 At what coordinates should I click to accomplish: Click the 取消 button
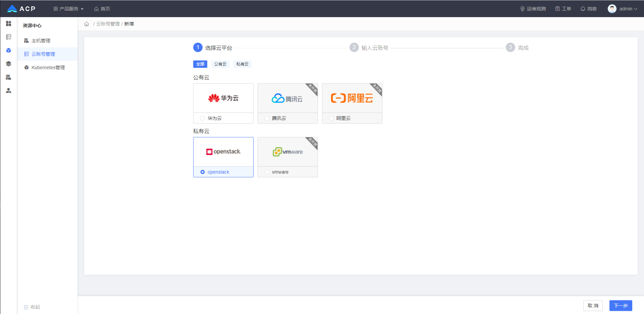point(593,306)
